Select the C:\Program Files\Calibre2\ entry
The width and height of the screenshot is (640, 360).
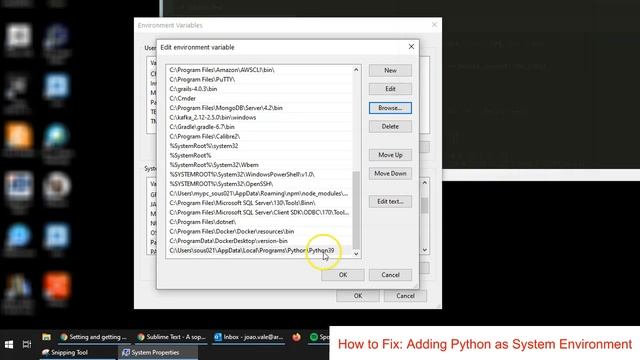coord(260,136)
